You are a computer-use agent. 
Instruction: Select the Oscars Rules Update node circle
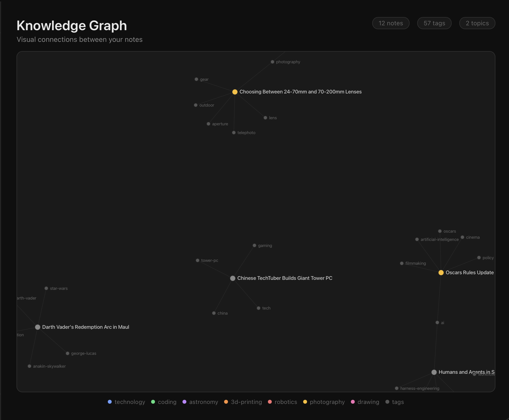point(441,273)
